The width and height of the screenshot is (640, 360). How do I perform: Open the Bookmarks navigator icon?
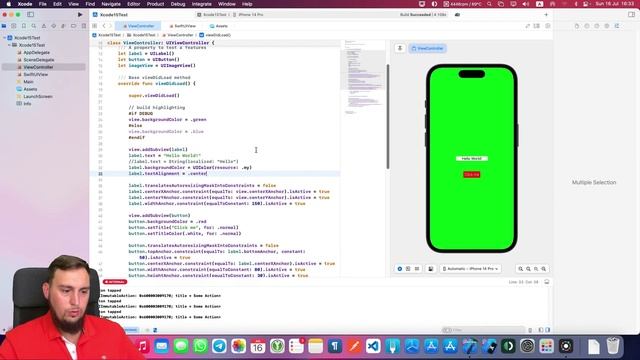coord(24,26)
